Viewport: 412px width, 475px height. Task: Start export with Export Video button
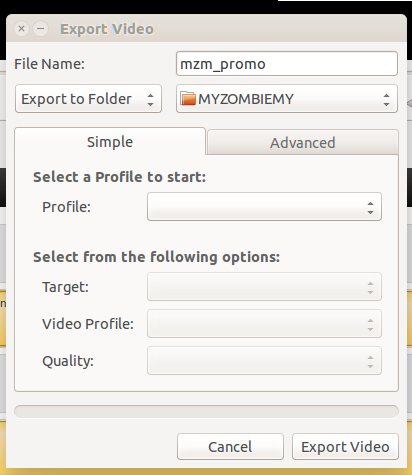pos(345,447)
